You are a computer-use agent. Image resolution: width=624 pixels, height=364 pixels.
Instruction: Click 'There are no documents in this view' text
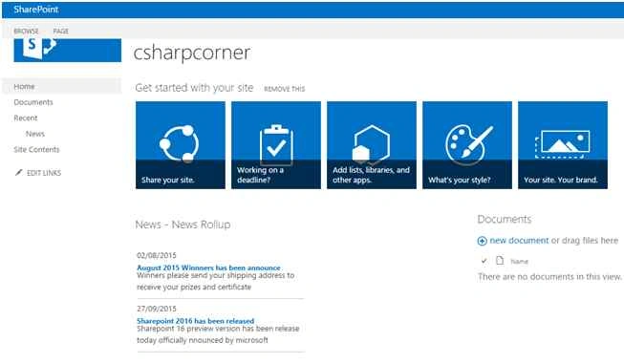click(x=549, y=276)
